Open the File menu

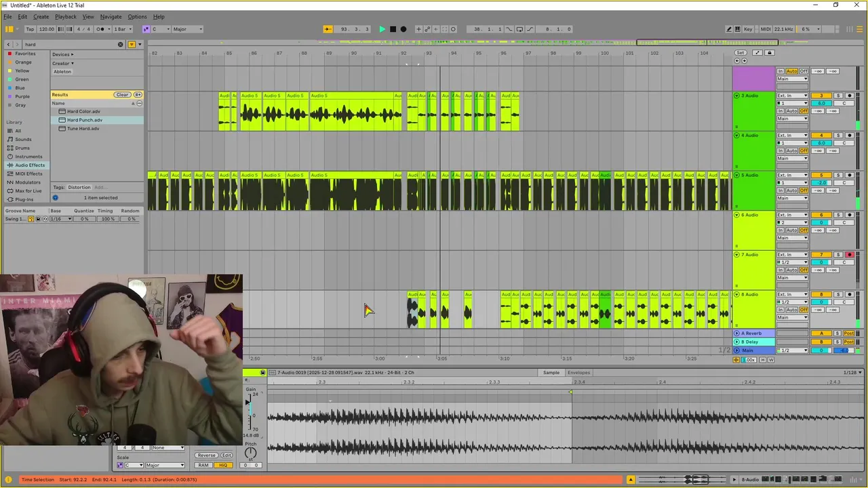pos(7,16)
